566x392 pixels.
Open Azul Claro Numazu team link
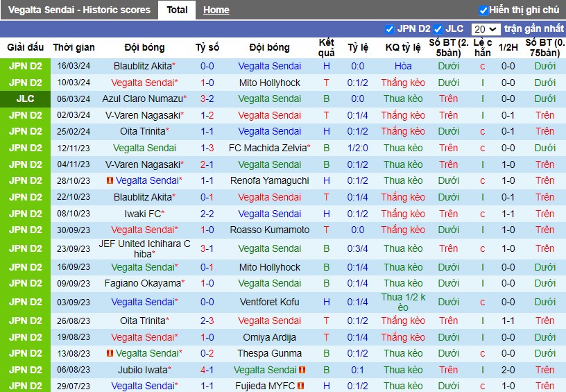pyautogui.click(x=144, y=99)
